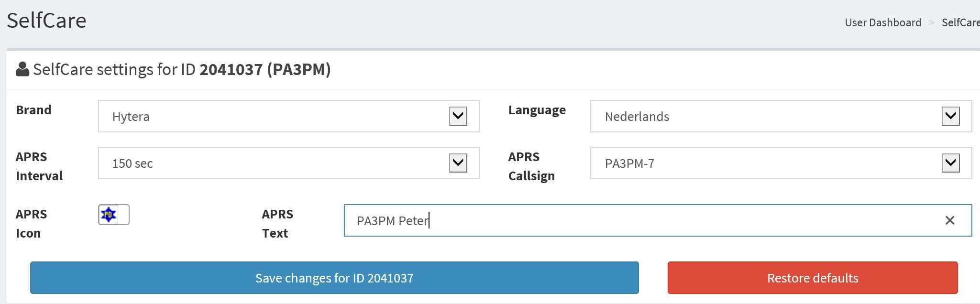Click the APRS Callsign label
980x304 pixels.
[531, 166]
